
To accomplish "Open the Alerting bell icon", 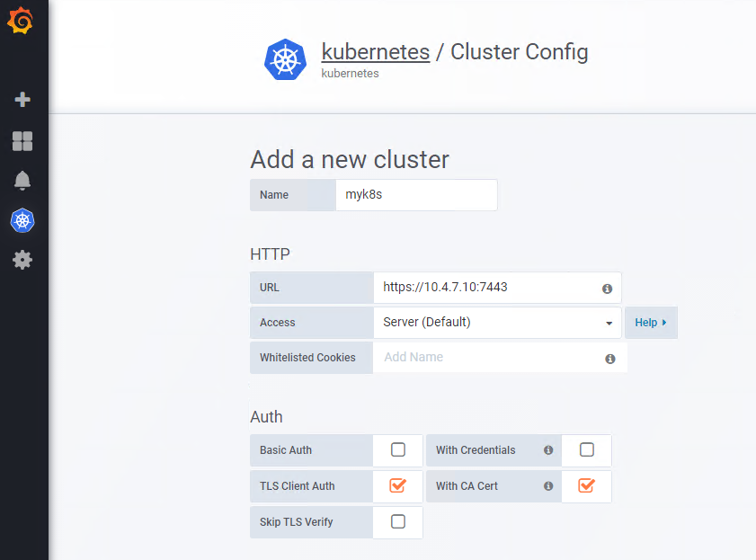I will pyautogui.click(x=22, y=181).
